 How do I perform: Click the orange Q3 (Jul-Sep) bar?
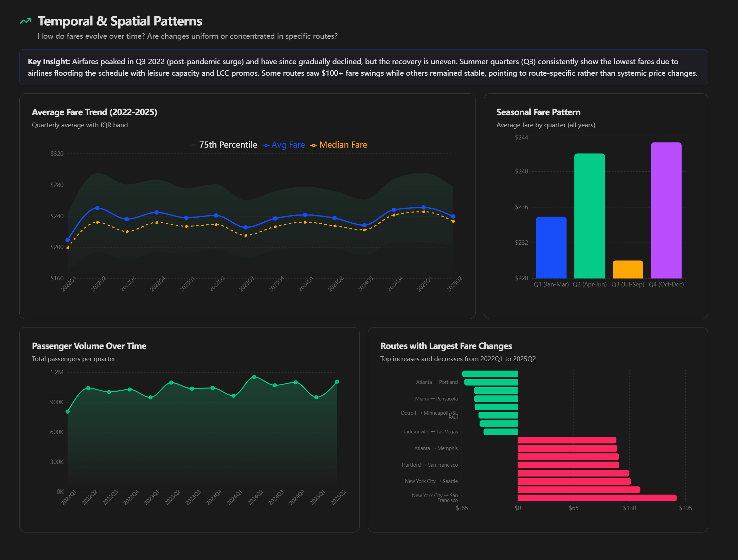pyautogui.click(x=628, y=269)
